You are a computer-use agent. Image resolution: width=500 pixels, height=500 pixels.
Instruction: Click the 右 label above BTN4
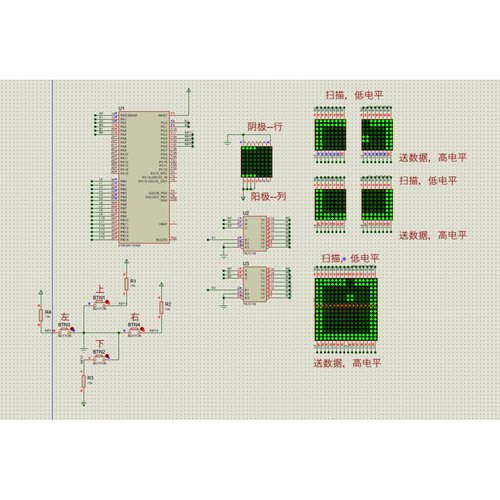[x=134, y=317]
